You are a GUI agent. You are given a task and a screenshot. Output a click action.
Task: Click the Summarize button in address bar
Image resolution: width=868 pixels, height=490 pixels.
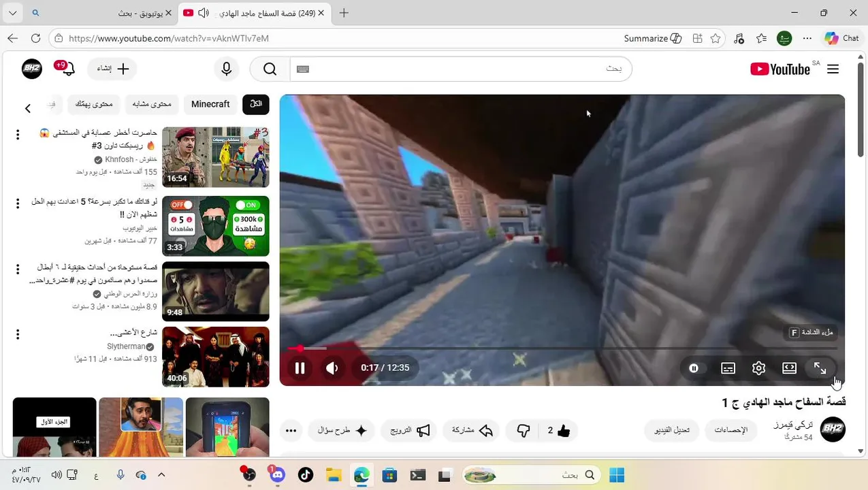(x=653, y=38)
